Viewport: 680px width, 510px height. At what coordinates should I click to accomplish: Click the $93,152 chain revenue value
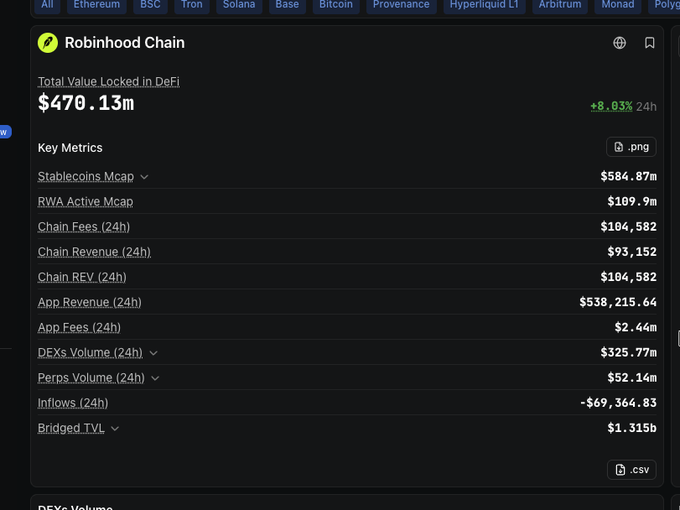[x=632, y=252]
